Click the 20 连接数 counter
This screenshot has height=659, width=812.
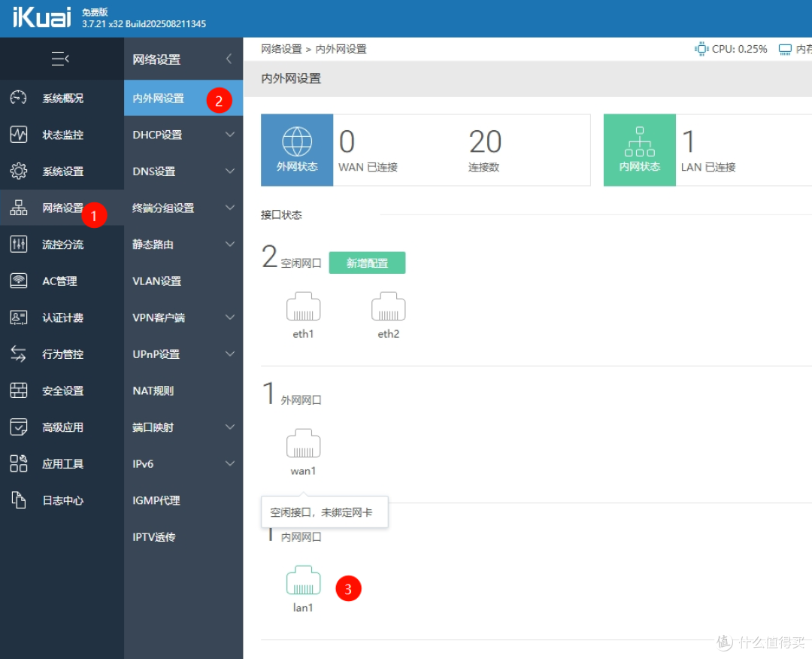pos(485,150)
